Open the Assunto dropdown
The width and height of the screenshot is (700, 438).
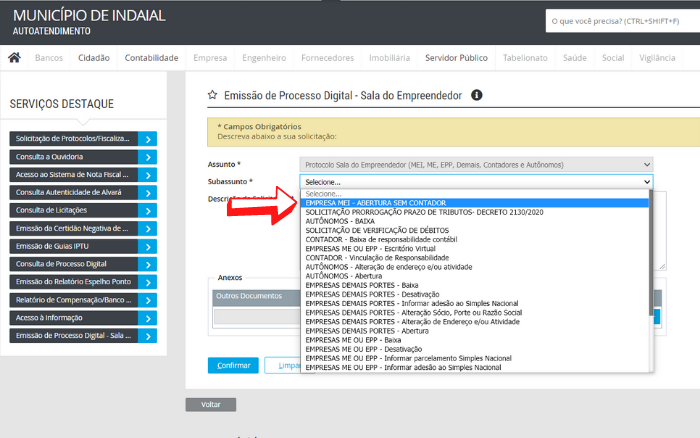(476, 164)
